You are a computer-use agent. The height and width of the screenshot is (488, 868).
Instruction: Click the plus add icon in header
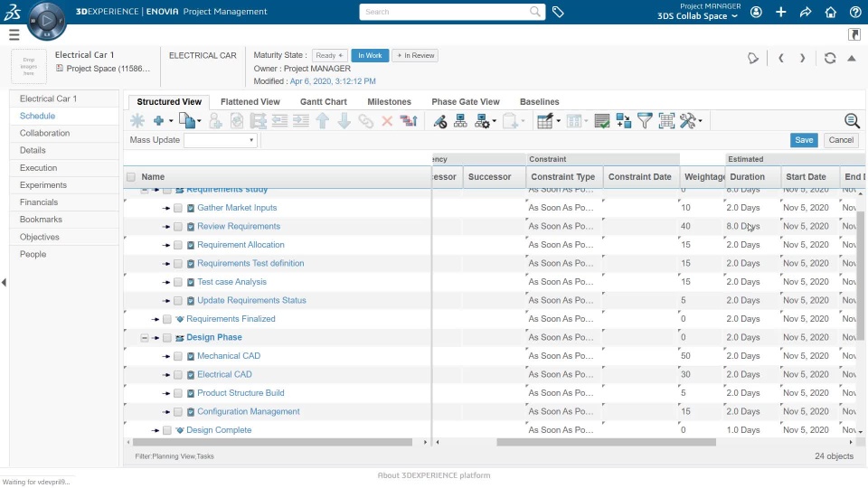click(x=780, y=12)
